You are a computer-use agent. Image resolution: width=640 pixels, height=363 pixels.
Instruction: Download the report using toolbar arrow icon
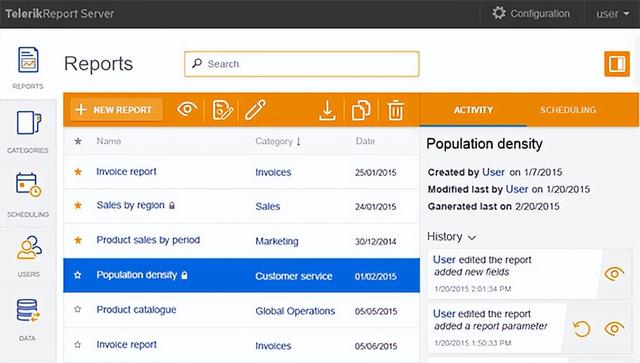[327, 110]
